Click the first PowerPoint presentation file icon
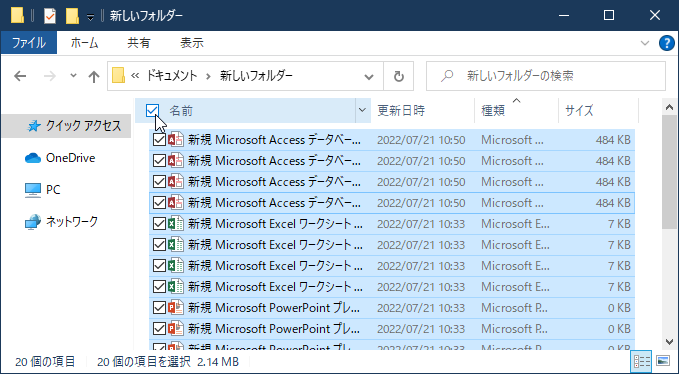The image size is (679, 374). (x=176, y=308)
